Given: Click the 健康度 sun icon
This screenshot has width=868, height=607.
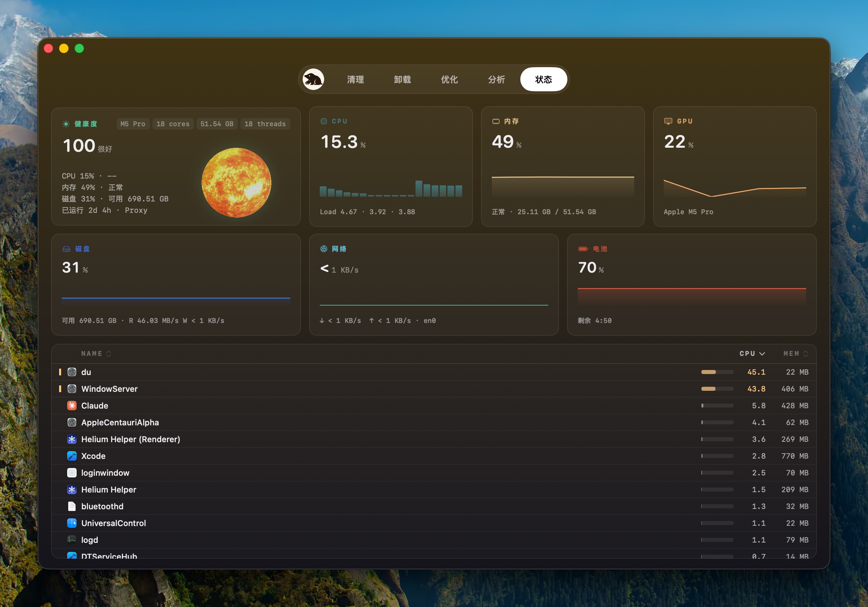Looking at the screenshot, I should 66,124.
